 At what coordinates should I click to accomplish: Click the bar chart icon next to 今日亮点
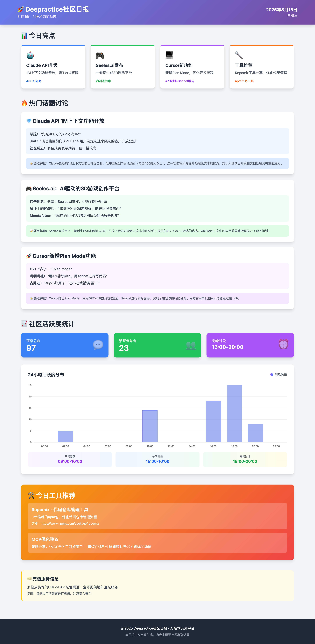pos(24,35)
